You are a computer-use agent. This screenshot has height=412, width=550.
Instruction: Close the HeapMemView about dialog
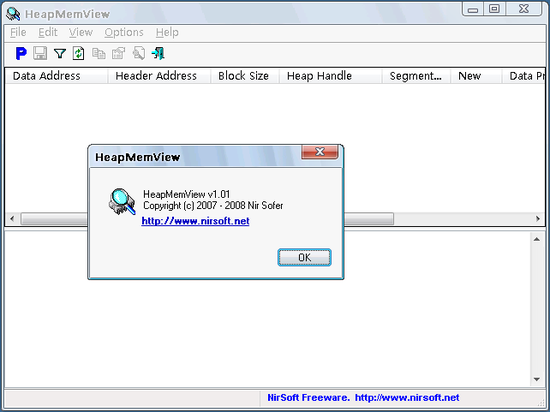320,151
